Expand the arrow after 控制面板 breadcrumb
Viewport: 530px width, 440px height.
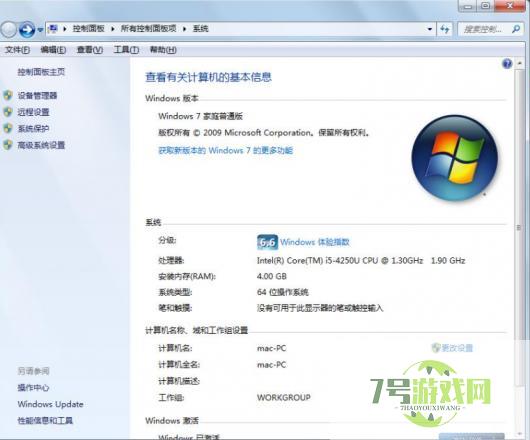[x=113, y=29]
